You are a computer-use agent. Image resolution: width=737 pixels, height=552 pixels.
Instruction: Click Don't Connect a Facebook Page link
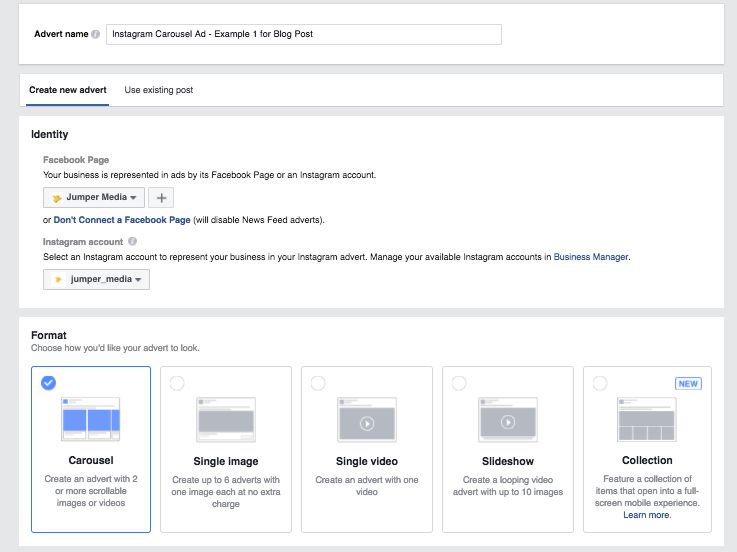(x=121, y=219)
